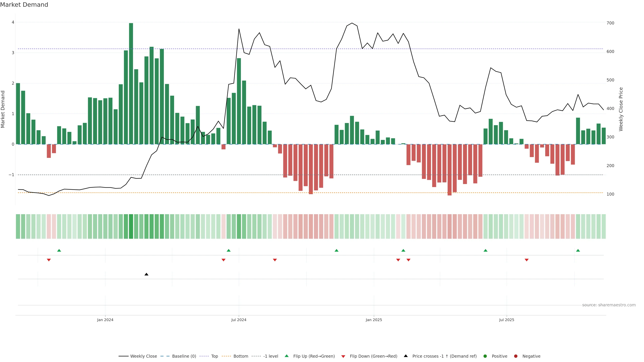Click the leftmost green Flip Up triangle marker
The image size is (644, 362).
(x=59, y=250)
